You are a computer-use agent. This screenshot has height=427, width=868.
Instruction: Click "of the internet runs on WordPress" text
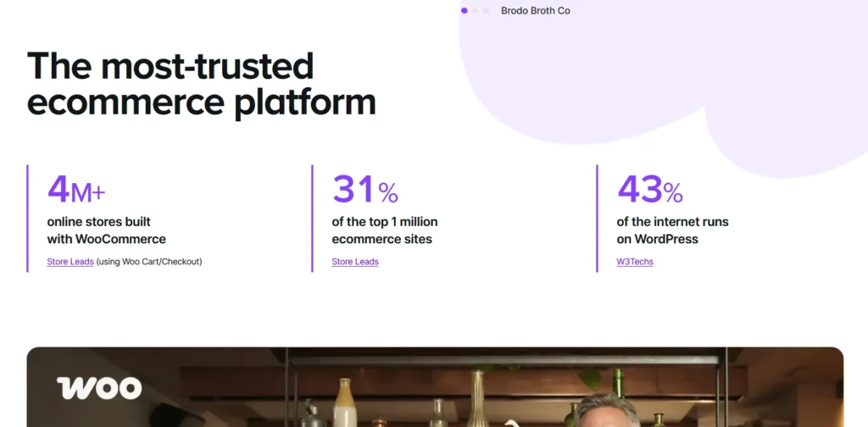coord(672,230)
